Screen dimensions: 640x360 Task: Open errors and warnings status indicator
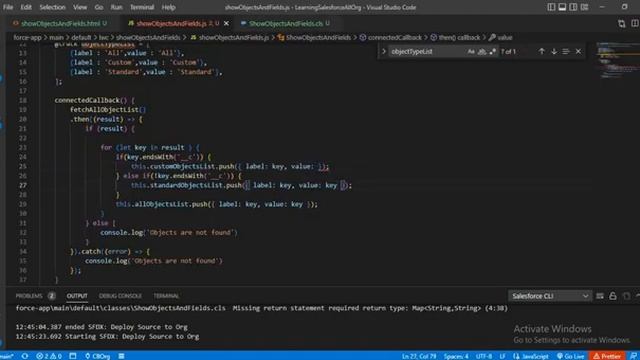(49, 356)
